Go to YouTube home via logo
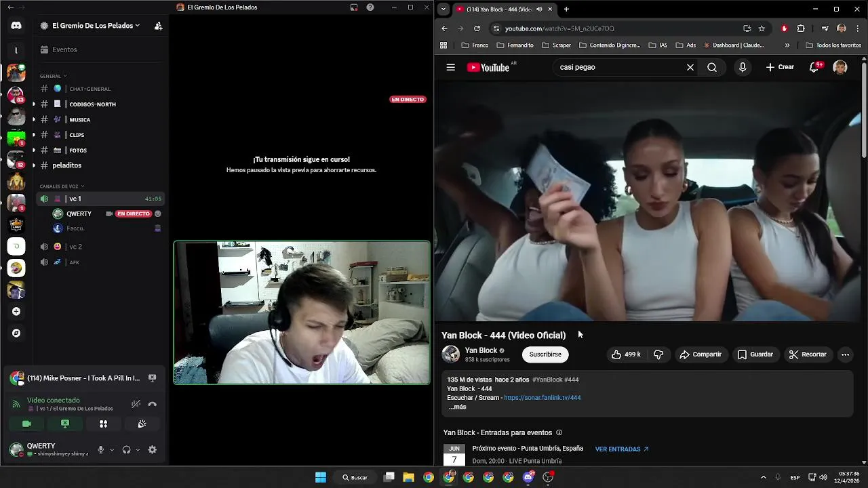The image size is (868, 488). (488, 67)
